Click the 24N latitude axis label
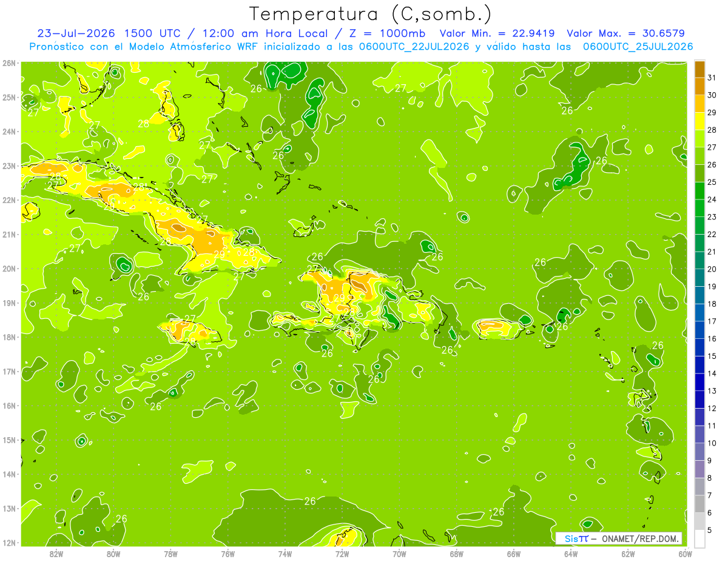 8,132
